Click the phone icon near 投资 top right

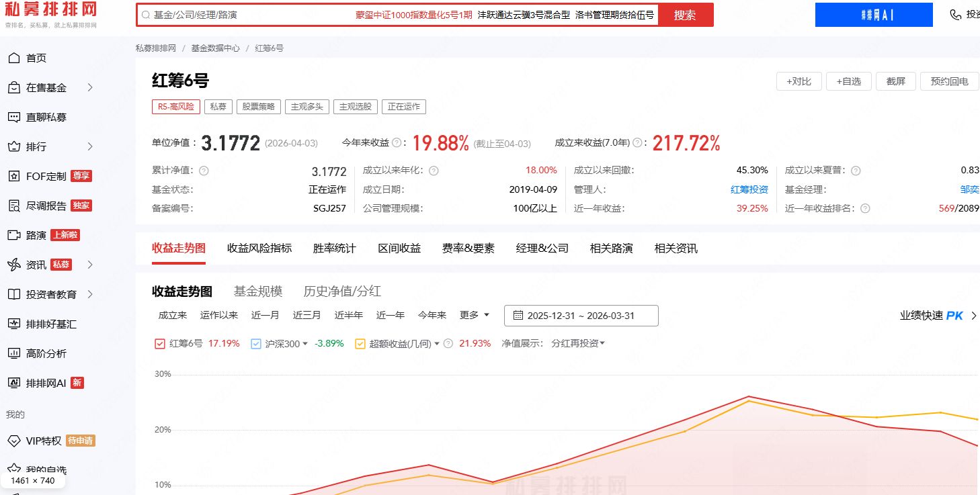click(956, 13)
